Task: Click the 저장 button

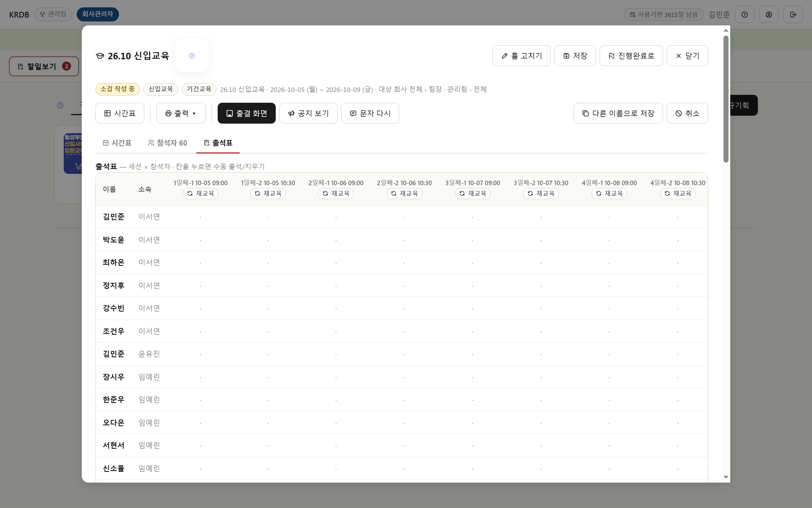Action: (575, 56)
